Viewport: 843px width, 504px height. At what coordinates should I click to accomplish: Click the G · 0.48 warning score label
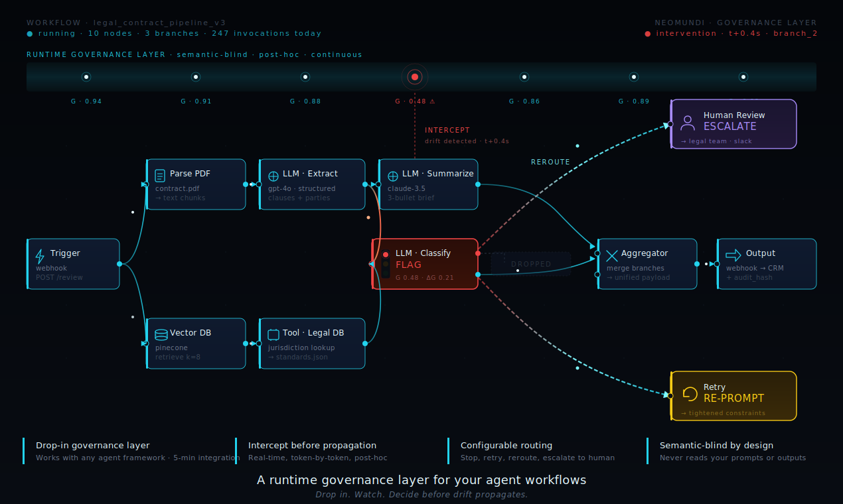[x=415, y=101]
